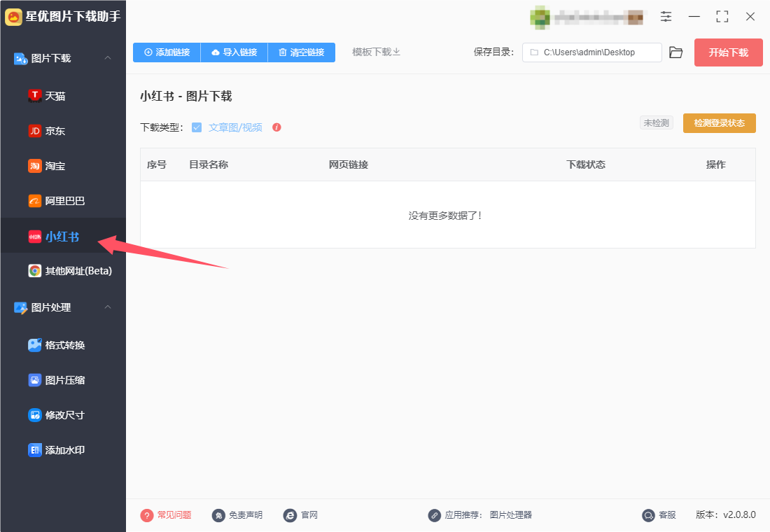The image size is (770, 532).
Task: Click the Chrome icon for 其他网址
Action: pyautogui.click(x=35, y=271)
